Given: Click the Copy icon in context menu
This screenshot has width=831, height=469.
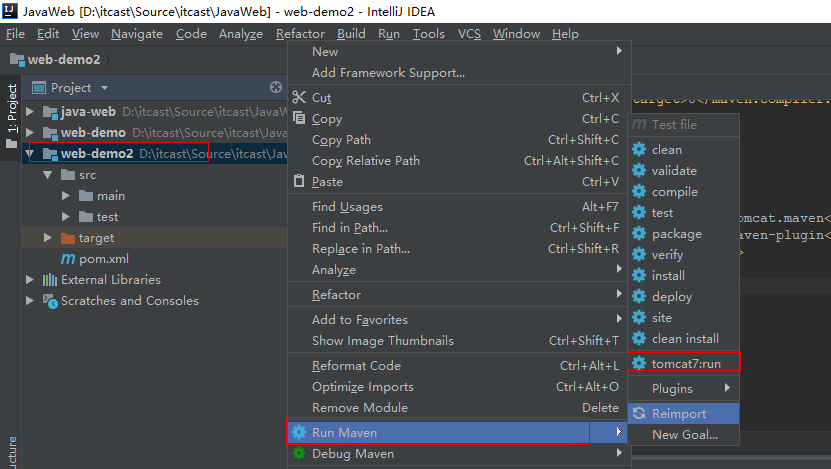Looking at the screenshot, I should point(299,119).
